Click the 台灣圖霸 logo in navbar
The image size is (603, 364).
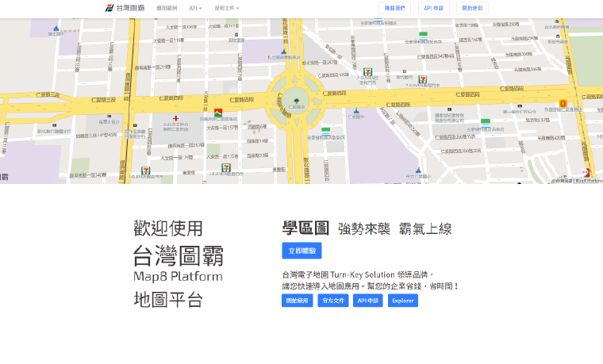[125, 8]
